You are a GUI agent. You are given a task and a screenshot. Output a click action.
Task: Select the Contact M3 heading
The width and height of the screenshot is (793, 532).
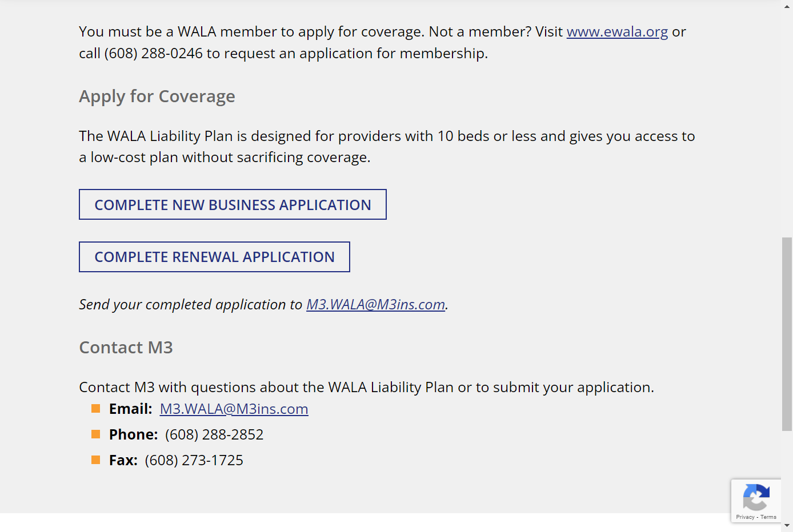coord(126,347)
